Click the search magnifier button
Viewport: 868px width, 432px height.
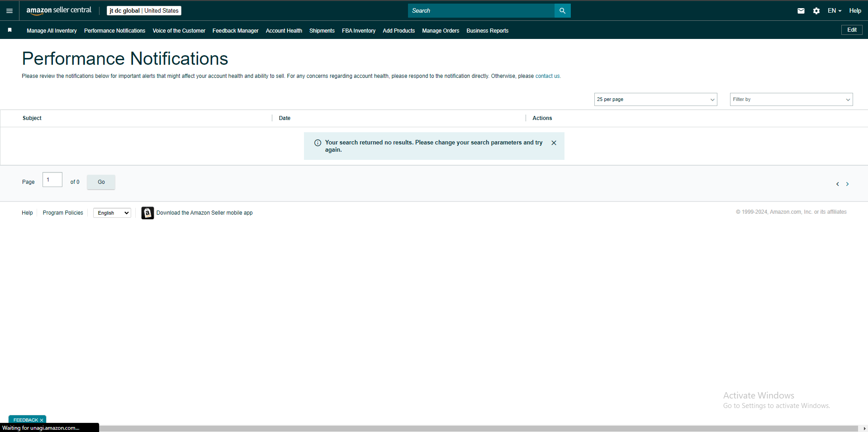click(x=562, y=10)
